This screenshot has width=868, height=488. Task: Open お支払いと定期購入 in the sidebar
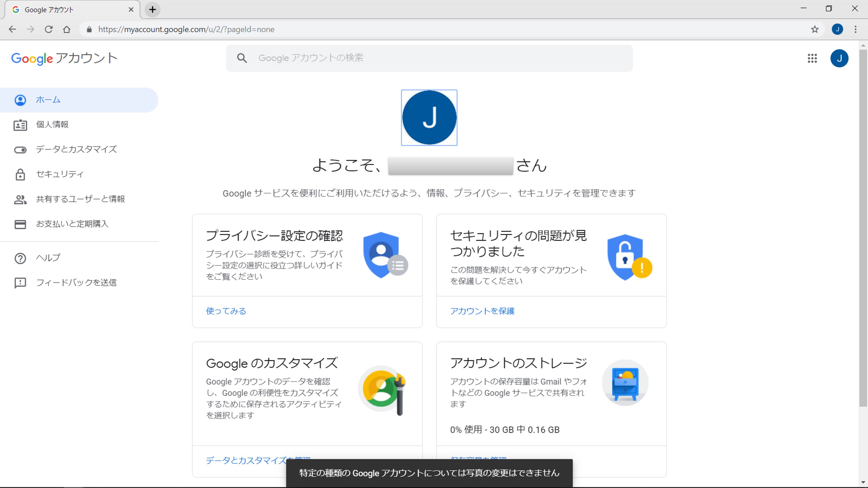(x=79, y=224)
